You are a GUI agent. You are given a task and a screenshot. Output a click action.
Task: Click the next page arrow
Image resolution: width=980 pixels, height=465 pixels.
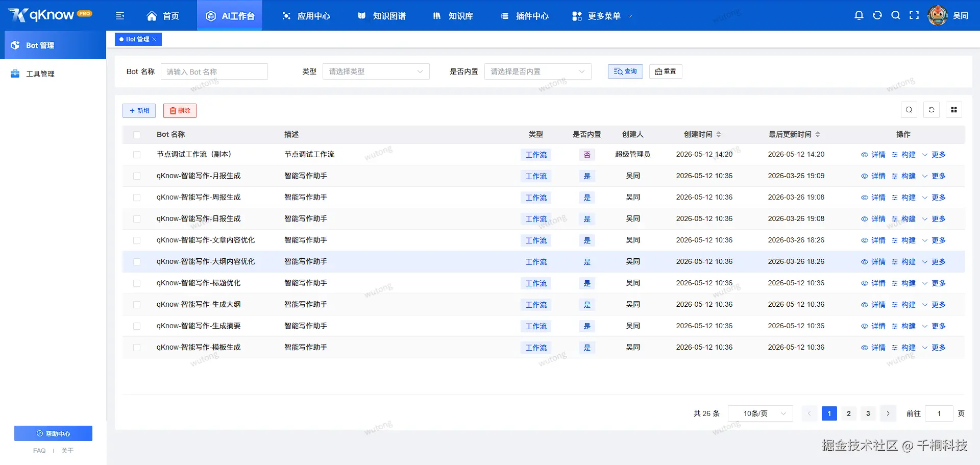click(888, 413)
